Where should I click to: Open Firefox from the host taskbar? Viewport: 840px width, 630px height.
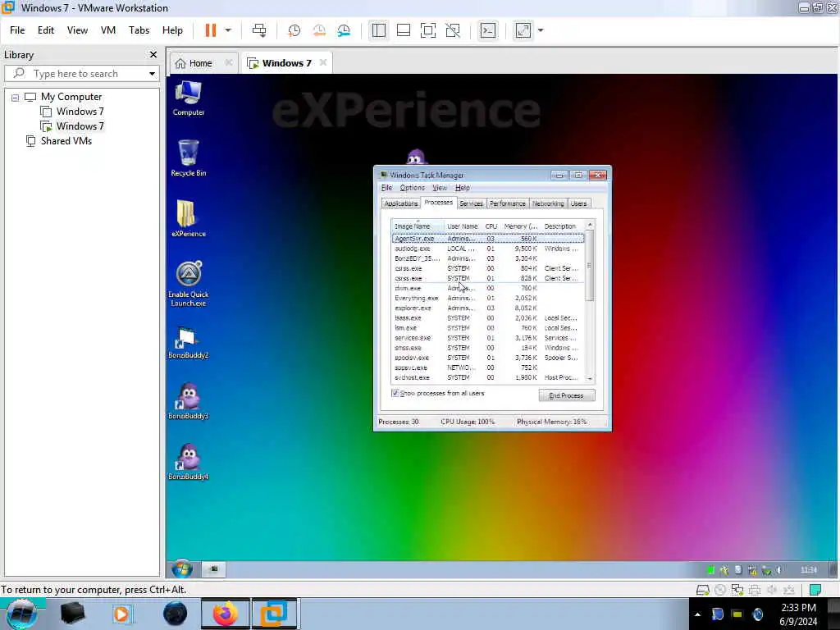226,614
